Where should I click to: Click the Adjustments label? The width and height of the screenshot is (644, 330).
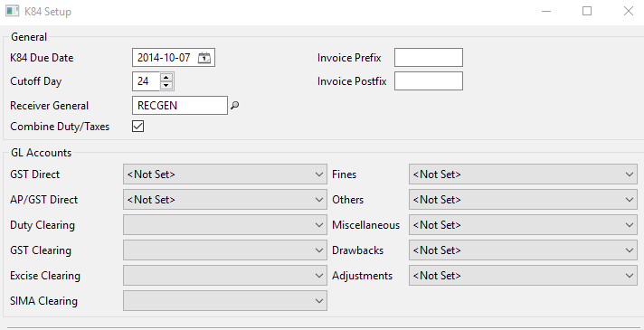click(362, 276)
